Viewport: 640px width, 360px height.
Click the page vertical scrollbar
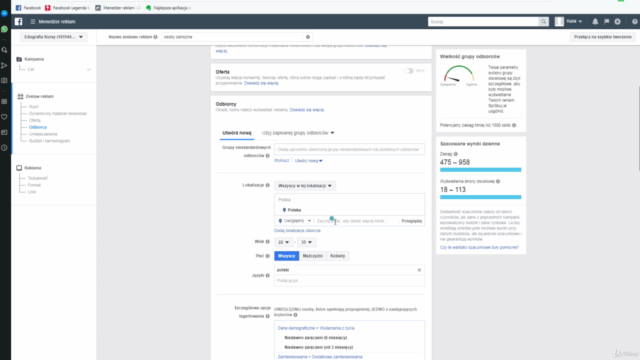pos(638,129)
